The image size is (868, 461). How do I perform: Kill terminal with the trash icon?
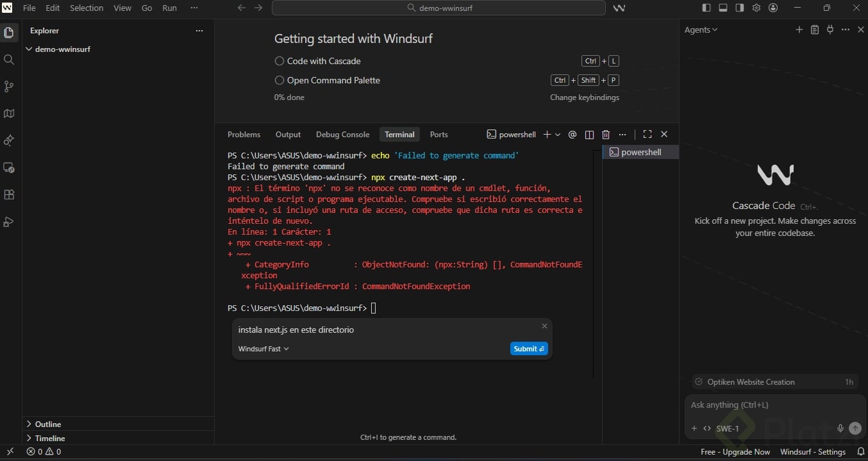pos(606,135)
